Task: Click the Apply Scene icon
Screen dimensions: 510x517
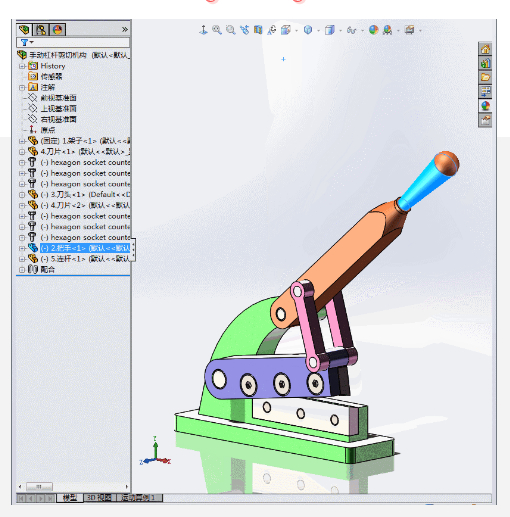Action: [387, 30]
